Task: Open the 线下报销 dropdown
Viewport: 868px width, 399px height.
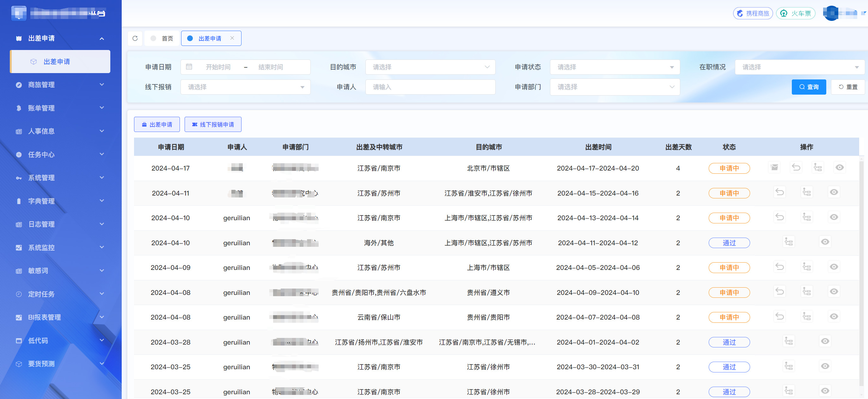Action: click(x=245, y=87)
